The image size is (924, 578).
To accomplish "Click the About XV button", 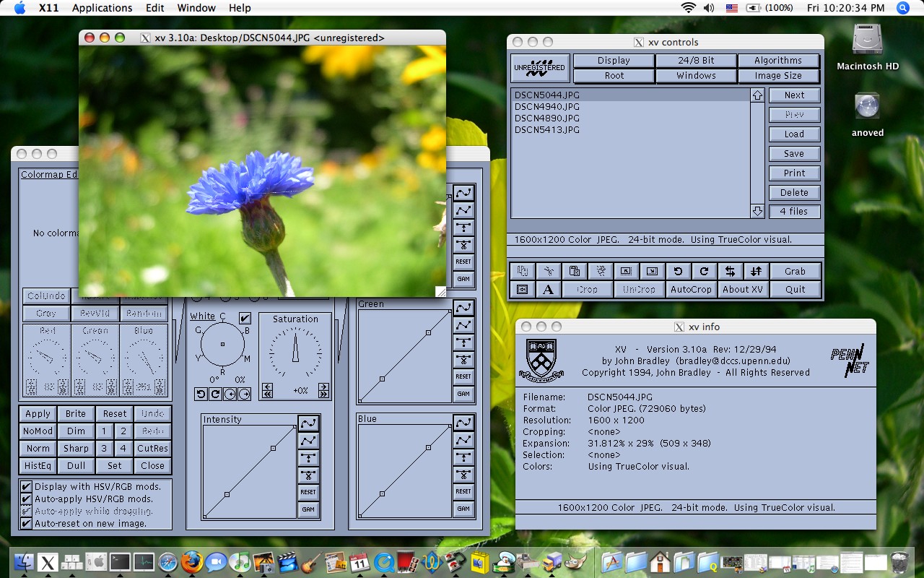I will pyautogui.click(x=743, y=289).
